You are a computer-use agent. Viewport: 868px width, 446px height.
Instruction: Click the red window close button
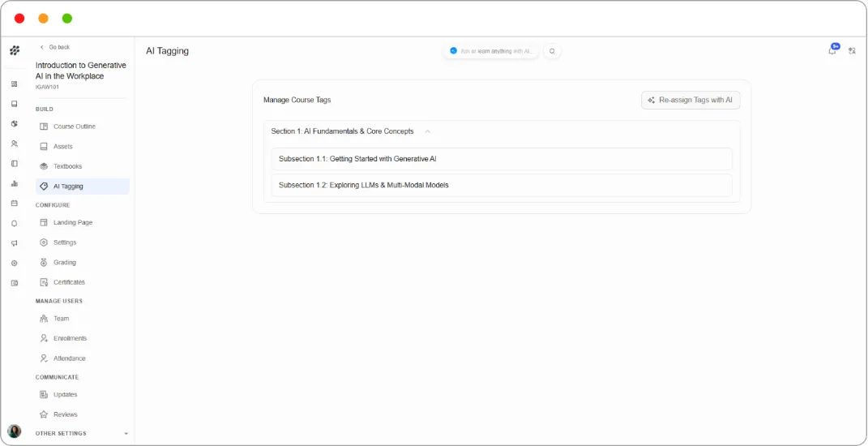19,19
